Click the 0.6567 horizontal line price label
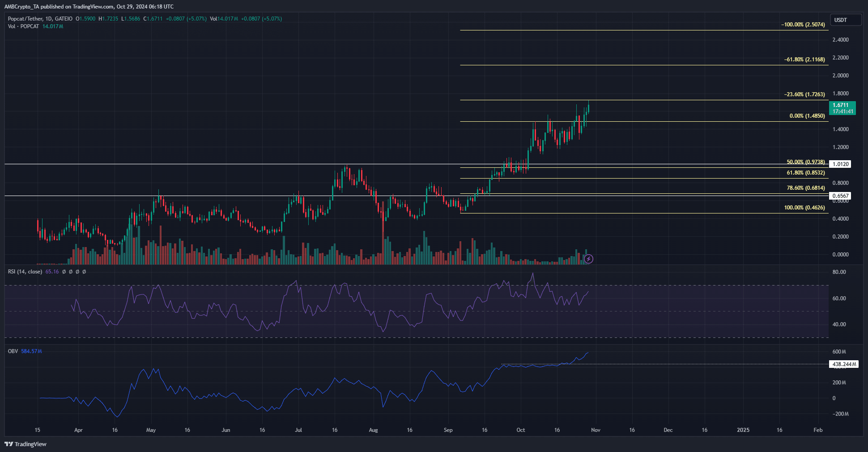This screenshot has height=452, width=868. coord(840,196)
